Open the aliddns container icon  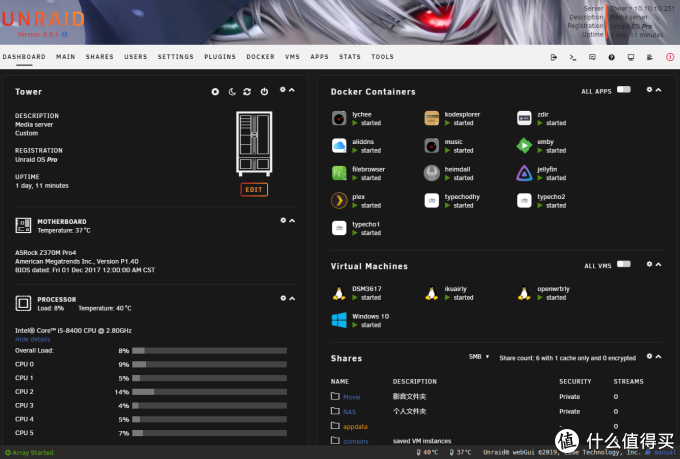click(339, 146)
